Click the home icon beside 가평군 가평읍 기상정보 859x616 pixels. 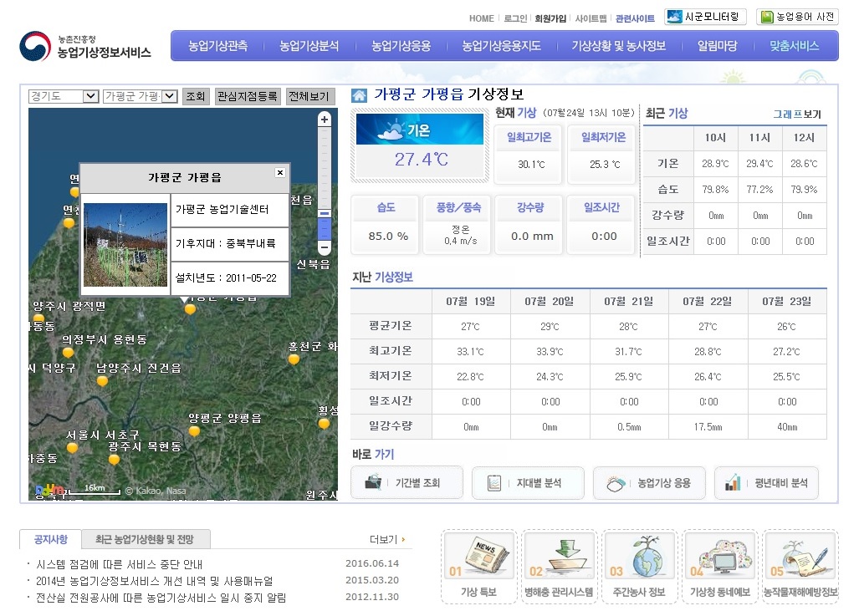359,96
